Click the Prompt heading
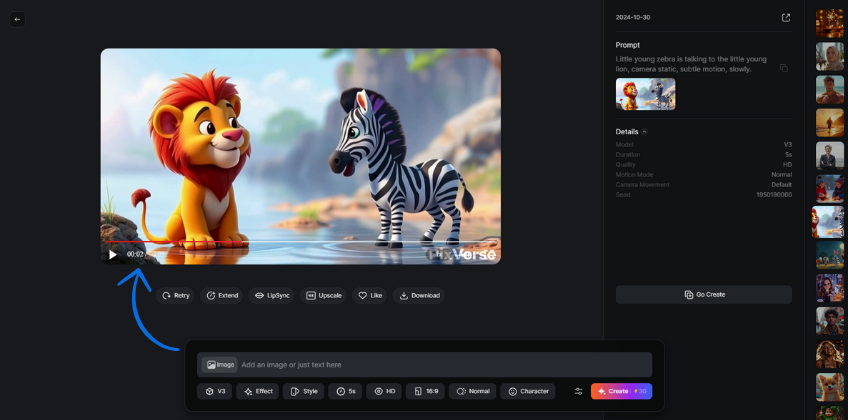This screenshot has height=420, width=848. (627, 45)
